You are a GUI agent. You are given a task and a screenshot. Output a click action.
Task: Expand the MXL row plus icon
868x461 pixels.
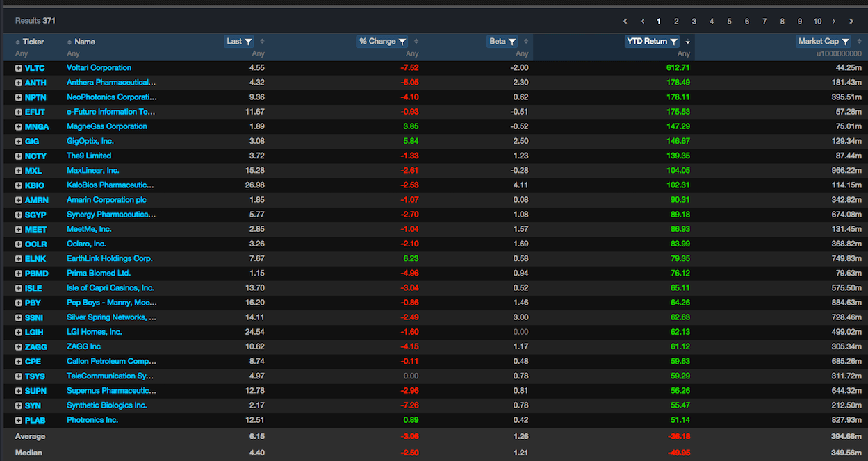pyautogui.click(x=19, y=171)
